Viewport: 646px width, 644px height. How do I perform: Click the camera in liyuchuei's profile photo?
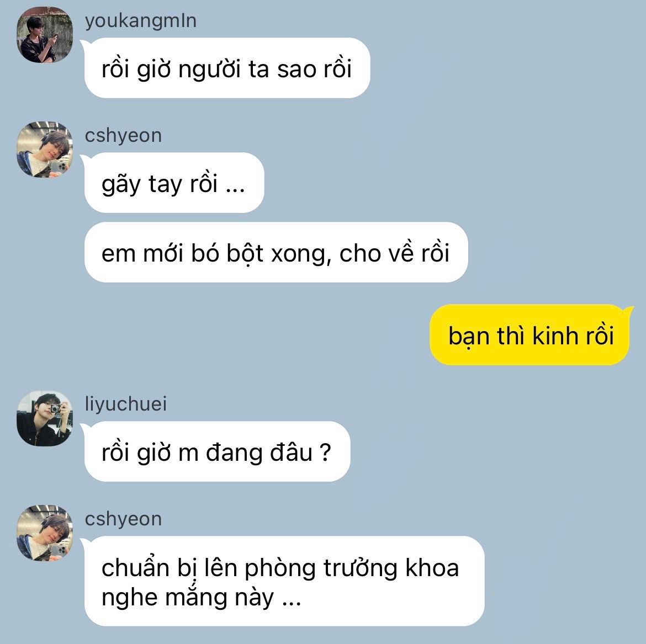click(x=55, y=408)
